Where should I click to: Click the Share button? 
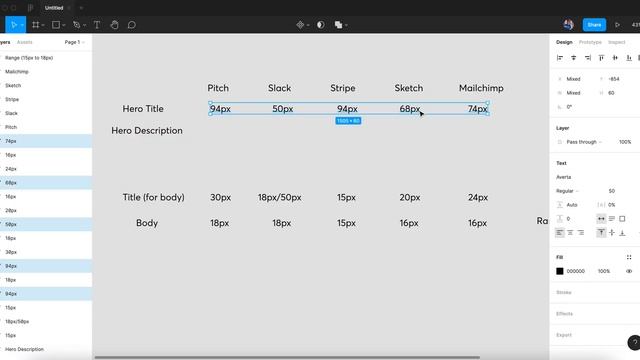click(x=594, y=25)
